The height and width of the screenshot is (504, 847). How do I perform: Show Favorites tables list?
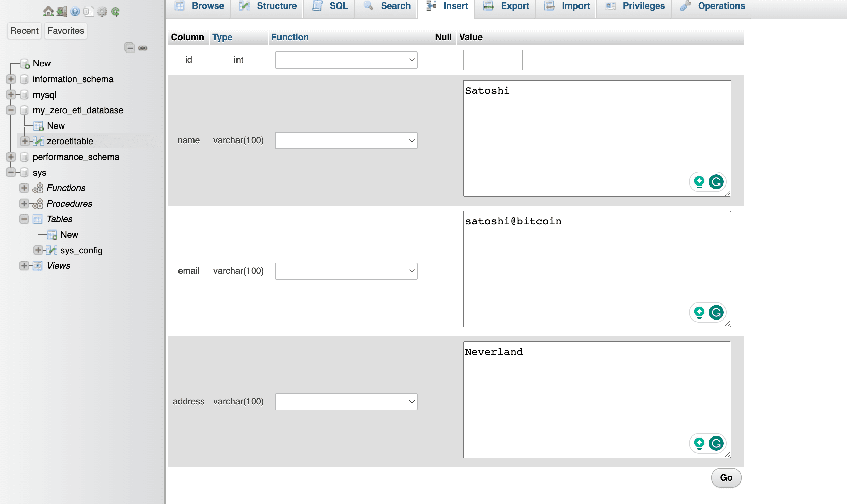(66, 31)
